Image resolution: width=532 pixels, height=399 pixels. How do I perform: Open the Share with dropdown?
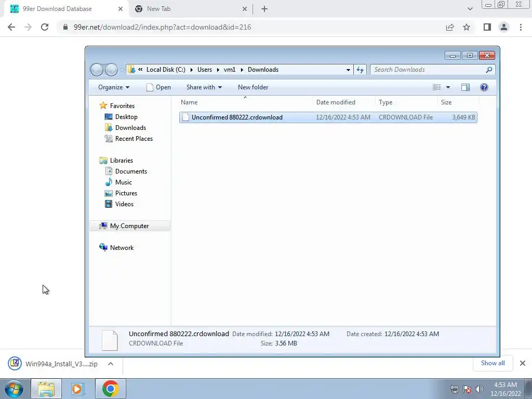click(204, 87)
